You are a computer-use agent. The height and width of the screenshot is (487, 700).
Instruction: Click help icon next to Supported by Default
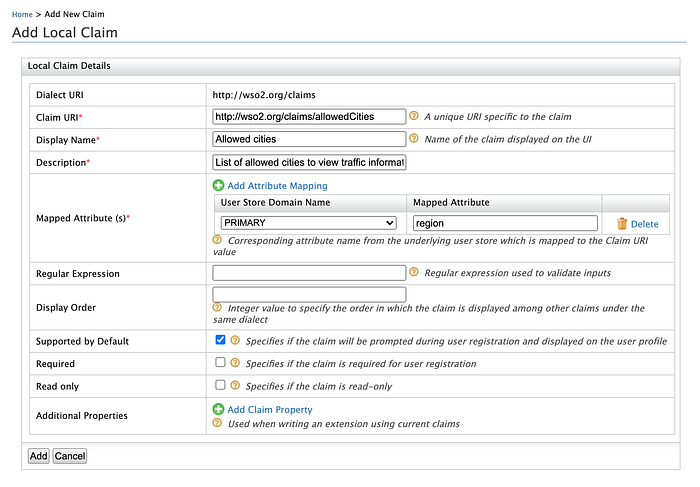235,340
